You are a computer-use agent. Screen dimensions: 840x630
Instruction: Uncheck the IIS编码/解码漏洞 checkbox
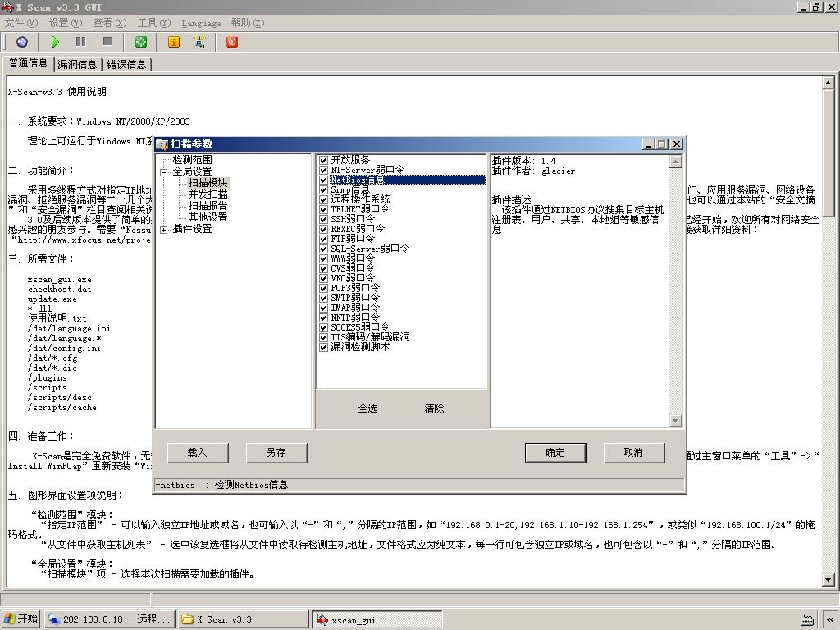[x=323, y=337]
